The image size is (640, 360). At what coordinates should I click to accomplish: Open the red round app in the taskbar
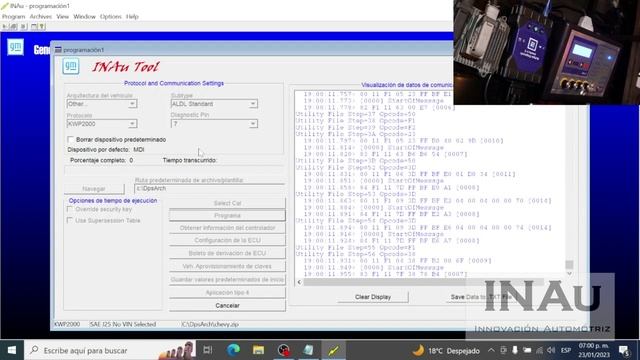[x=284, y=350]
